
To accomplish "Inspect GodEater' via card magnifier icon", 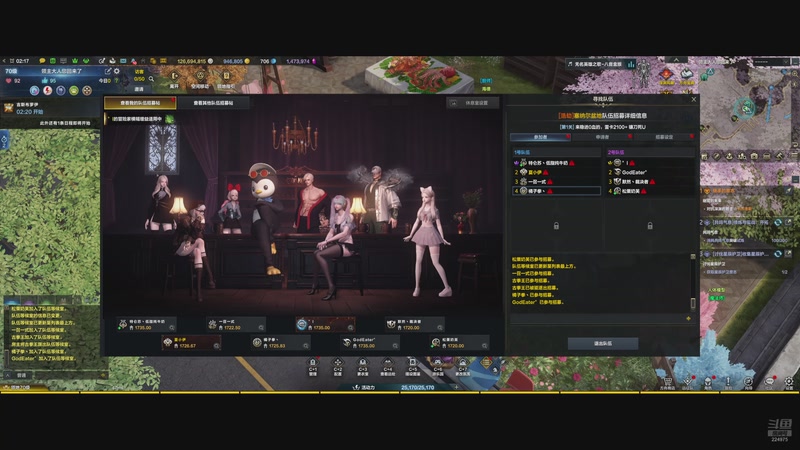I will [x=395, y=346].
